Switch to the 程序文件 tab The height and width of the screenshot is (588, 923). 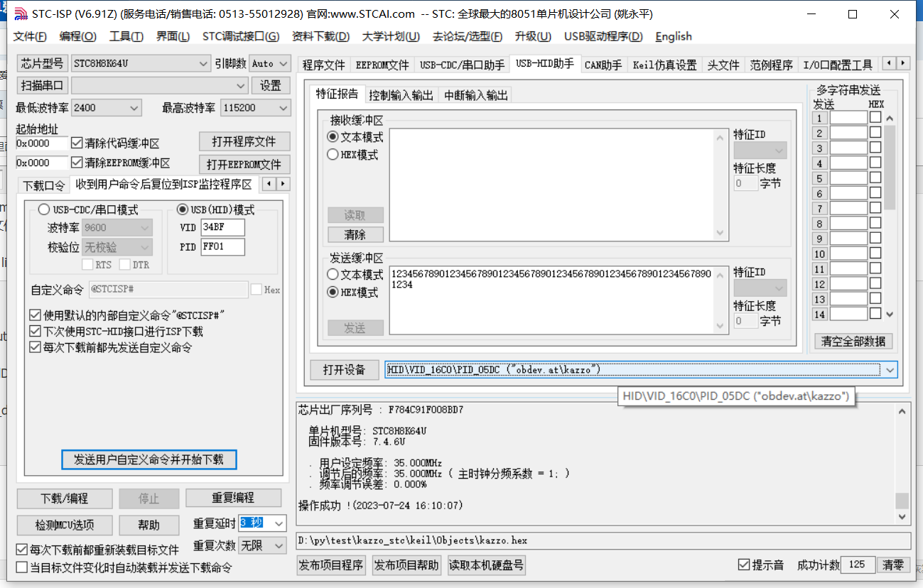[x=323, y=65]
